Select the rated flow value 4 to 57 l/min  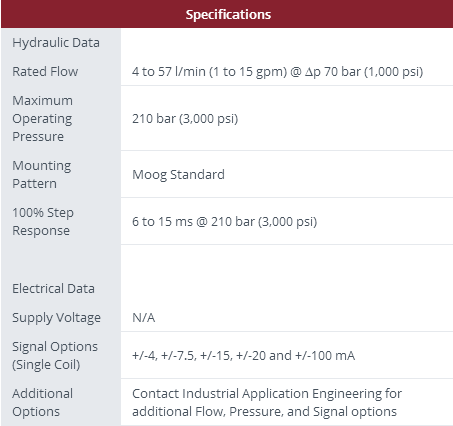(277, 72)
